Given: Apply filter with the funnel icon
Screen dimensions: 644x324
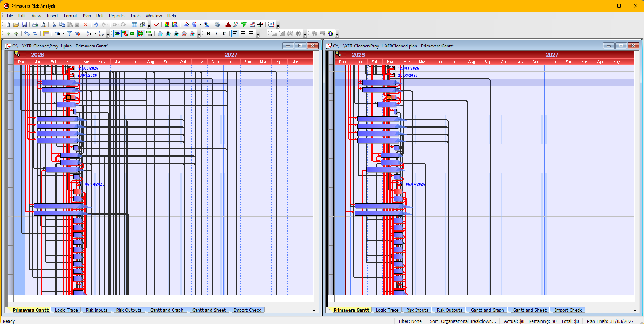Looking at the screenshot, I should click(x=70, y=34).
